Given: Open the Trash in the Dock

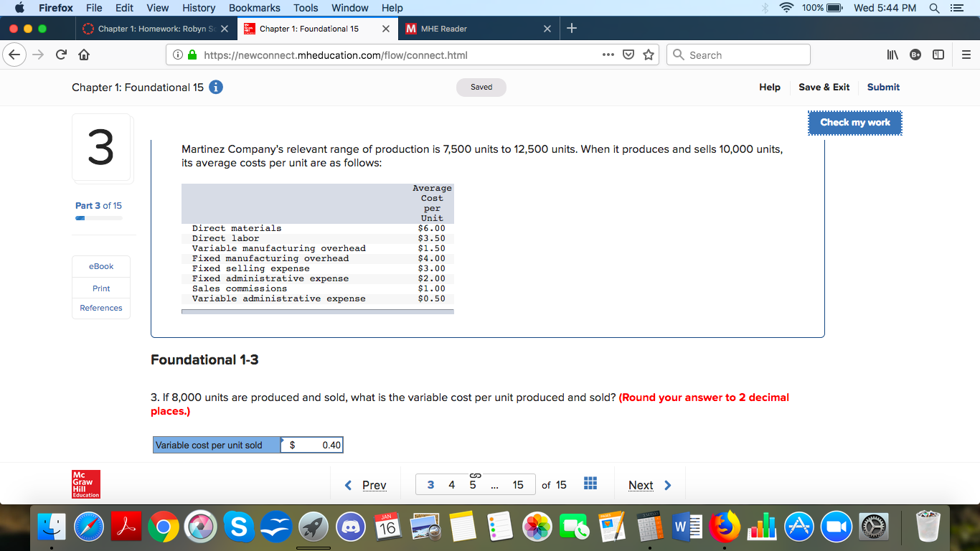Looking at the screenshot, I should point(928,527).
